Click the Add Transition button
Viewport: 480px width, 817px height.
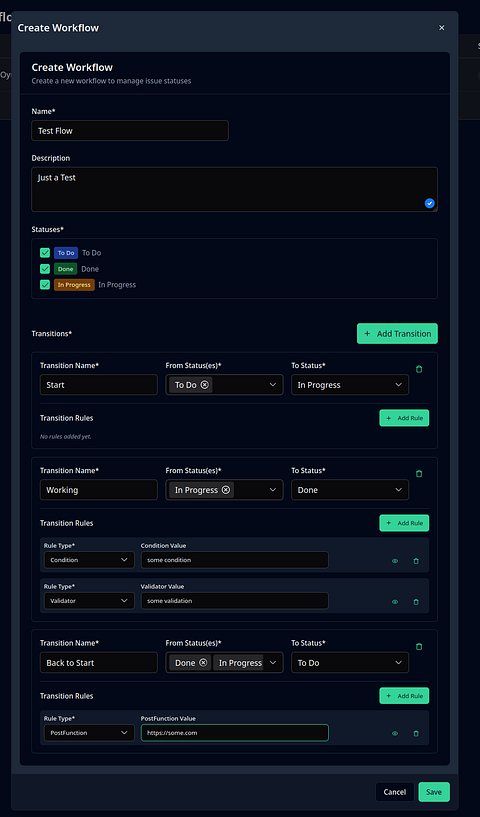tap(397, 333)
